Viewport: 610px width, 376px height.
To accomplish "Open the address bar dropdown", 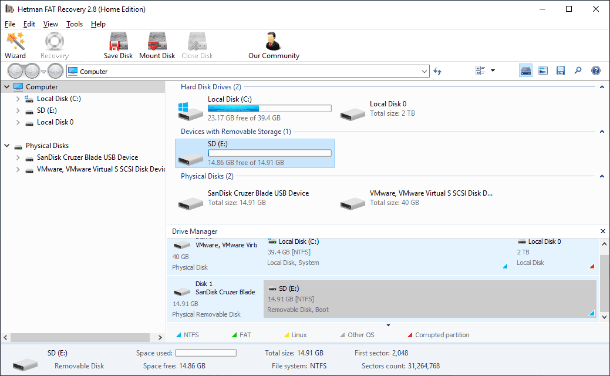I will (x=424, y=71).
